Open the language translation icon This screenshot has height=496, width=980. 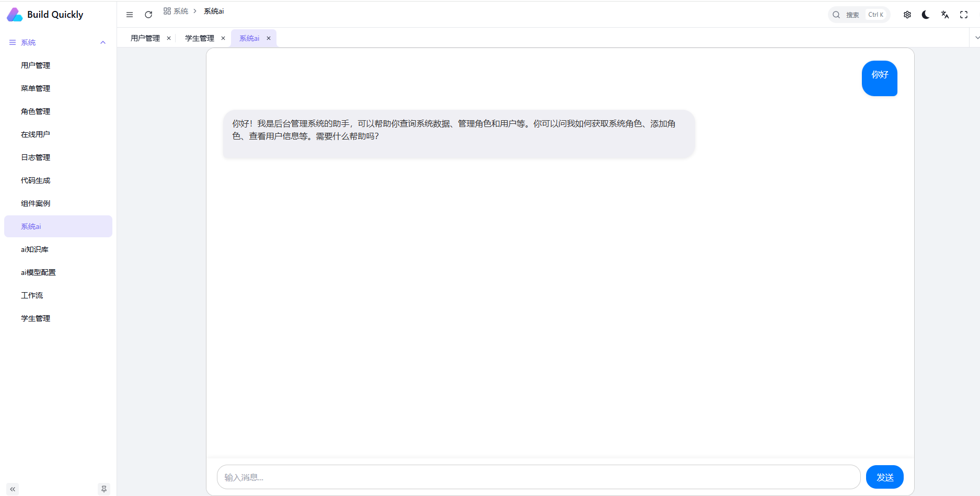click(945, 15)
